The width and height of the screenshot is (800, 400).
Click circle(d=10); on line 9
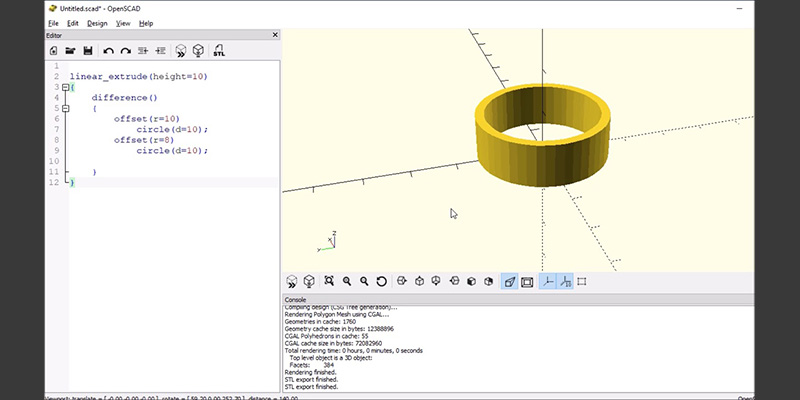click(x=172, y=151)
